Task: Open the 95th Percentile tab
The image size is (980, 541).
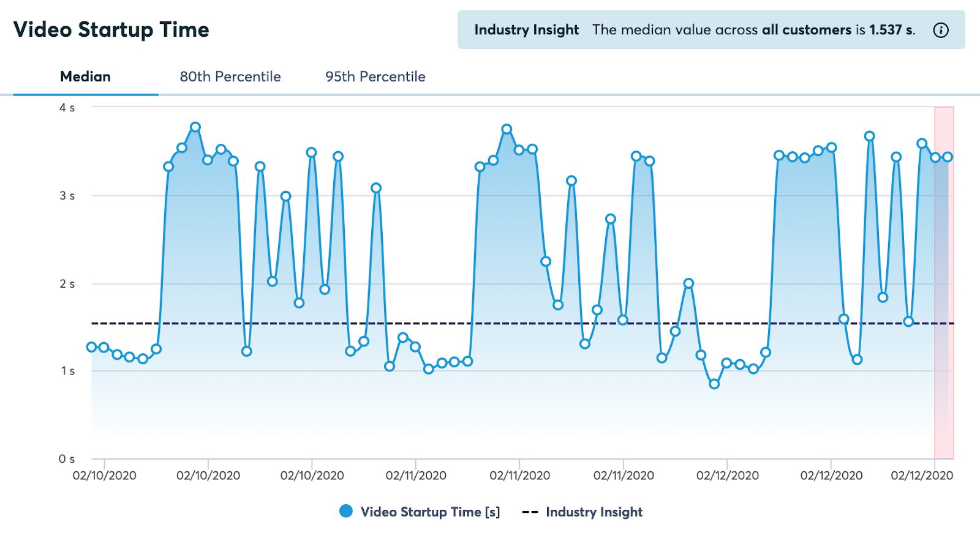Action: coord(375,77)
